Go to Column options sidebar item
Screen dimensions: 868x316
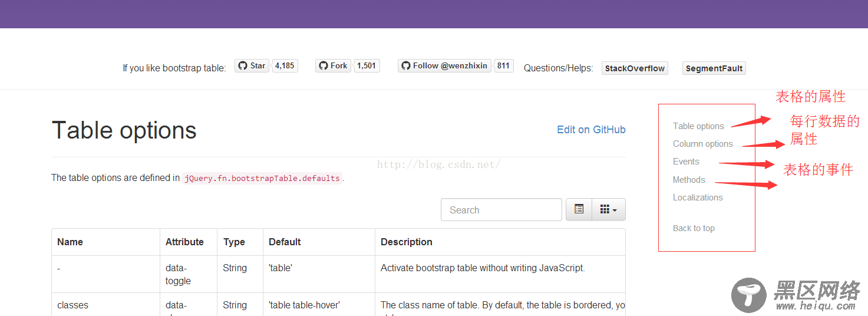pos(703,144)
